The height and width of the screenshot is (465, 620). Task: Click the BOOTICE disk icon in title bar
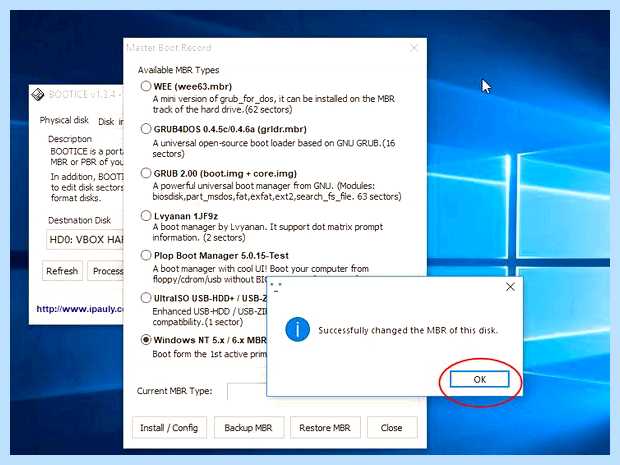(38, 94)
